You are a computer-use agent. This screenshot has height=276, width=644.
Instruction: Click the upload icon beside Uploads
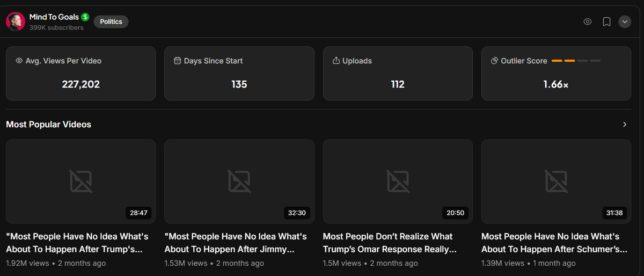click(x=336, y=61)
